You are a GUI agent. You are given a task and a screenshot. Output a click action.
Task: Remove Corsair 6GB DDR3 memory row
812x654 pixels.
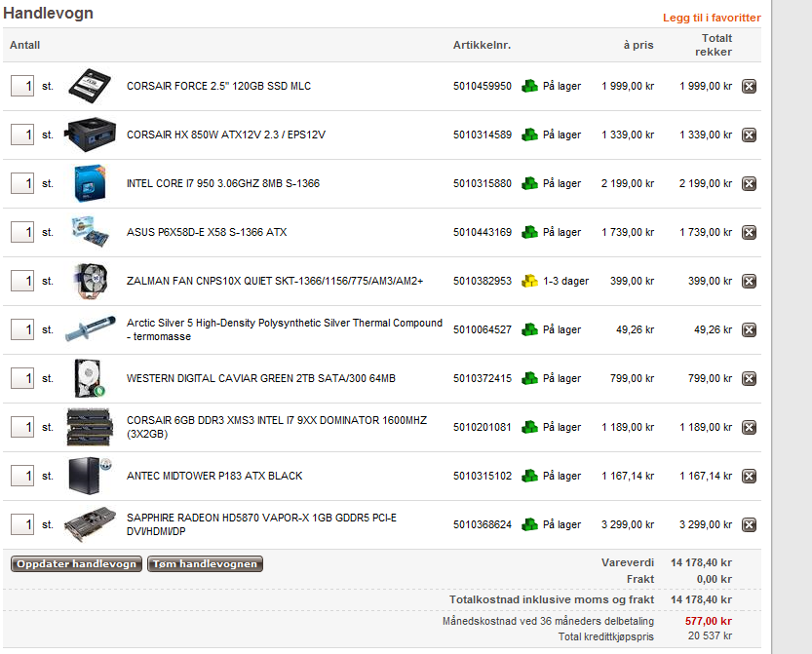coord(749,427)
